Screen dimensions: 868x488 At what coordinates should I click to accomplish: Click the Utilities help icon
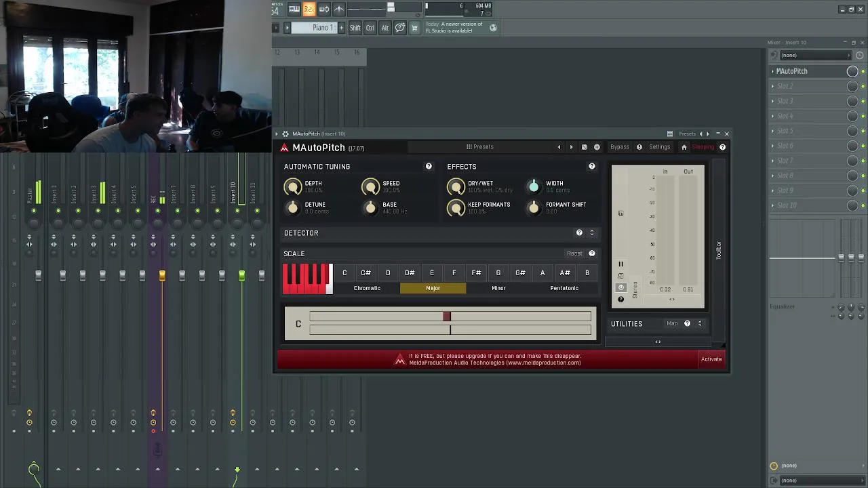click(x=687, y=323)
